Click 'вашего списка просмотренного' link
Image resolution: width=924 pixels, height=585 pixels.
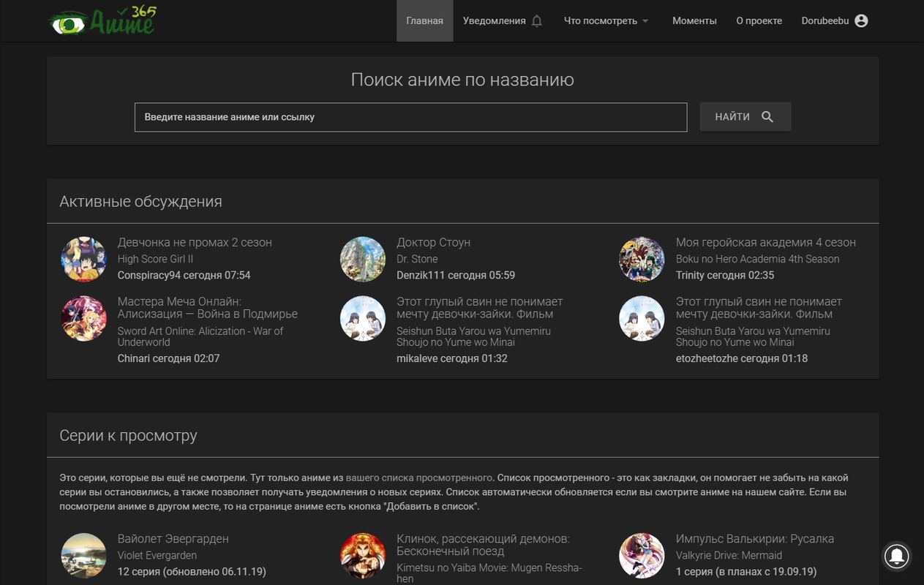point(419,478)
